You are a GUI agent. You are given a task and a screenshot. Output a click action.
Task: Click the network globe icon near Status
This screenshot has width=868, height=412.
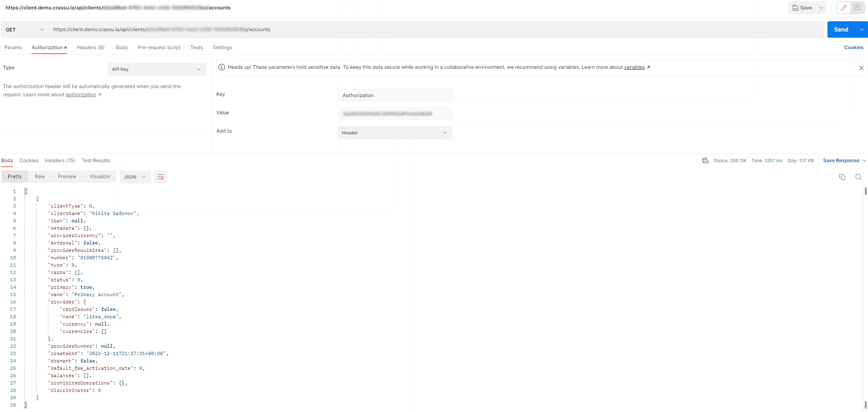click(705, 161)
